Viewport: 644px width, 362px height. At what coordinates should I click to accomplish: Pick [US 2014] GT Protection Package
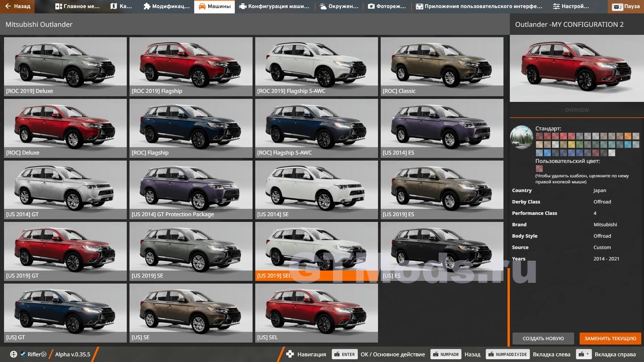(x=191, y=190)
